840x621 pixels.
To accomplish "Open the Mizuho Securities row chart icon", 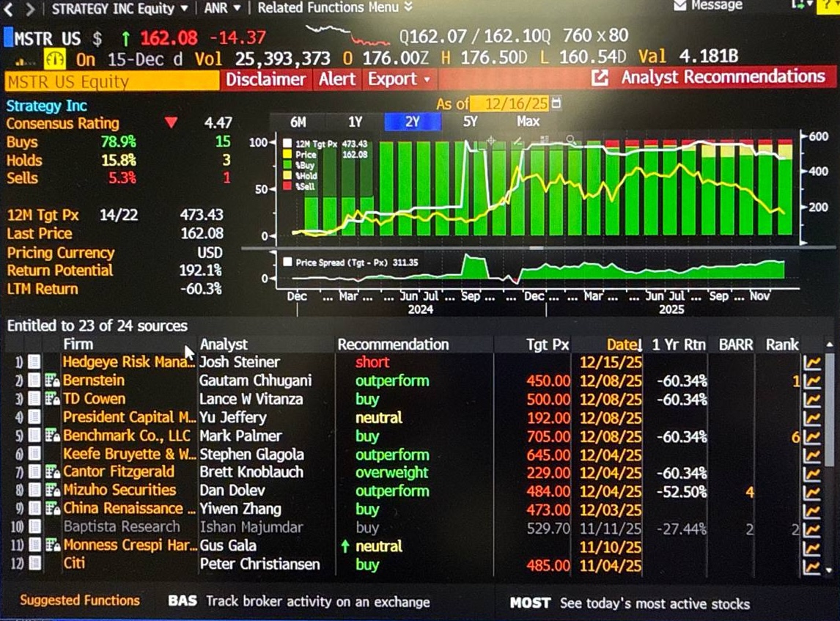I will tap(812, 491).
